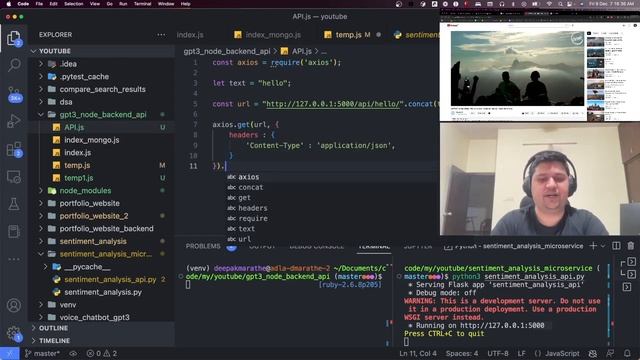Expand compare_search_results folder
This screenshot has height=360, width=640.
41,89
